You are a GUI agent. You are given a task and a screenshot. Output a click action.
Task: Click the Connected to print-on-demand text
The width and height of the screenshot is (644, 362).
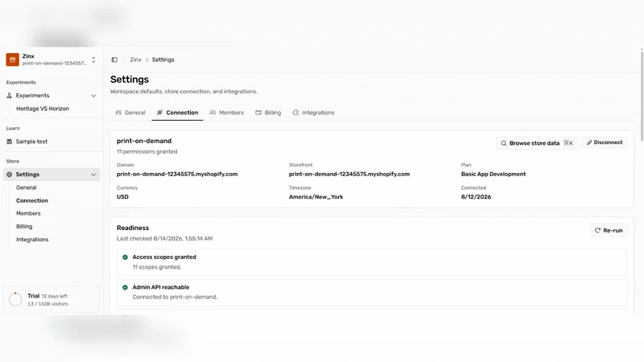pos(175,297)
